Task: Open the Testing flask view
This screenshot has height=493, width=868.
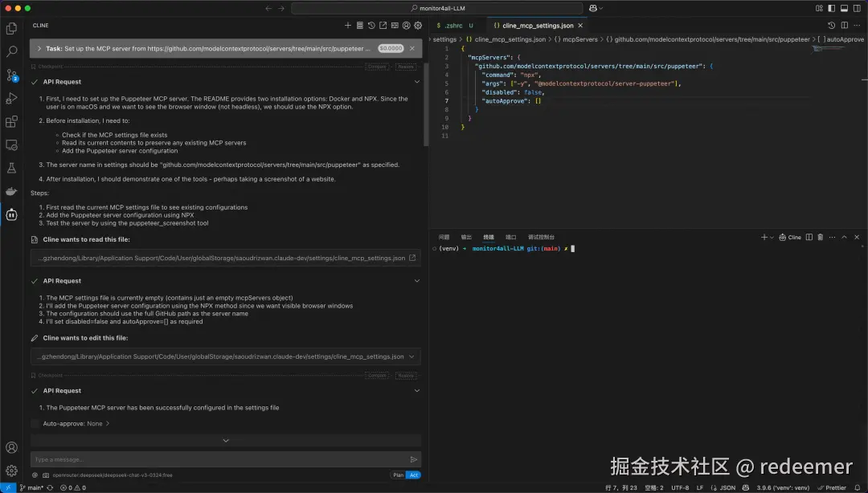Action: pyautogui.click(x=11, y=168)
